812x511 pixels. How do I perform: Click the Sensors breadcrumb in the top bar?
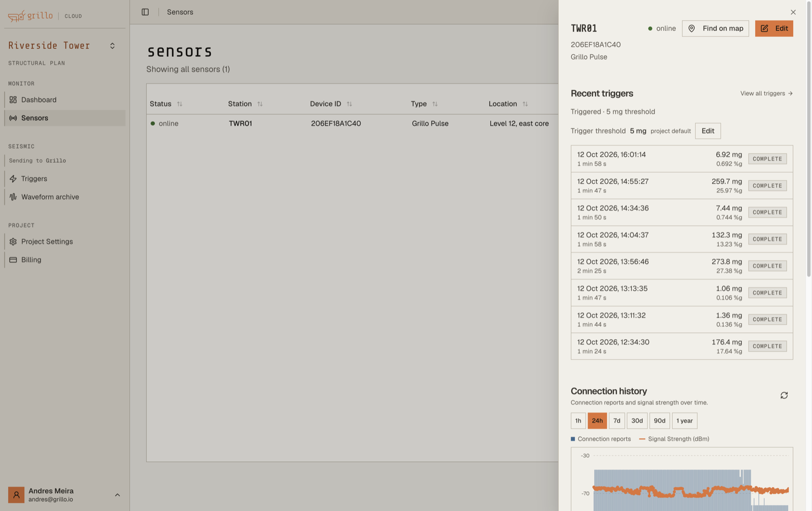pyautogui.click(x=180, y=12)
